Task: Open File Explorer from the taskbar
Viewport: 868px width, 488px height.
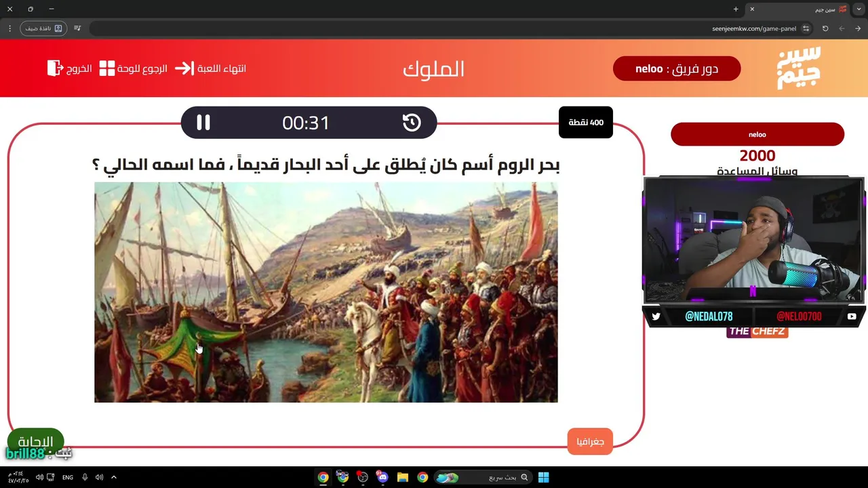Action: (402, 477)
